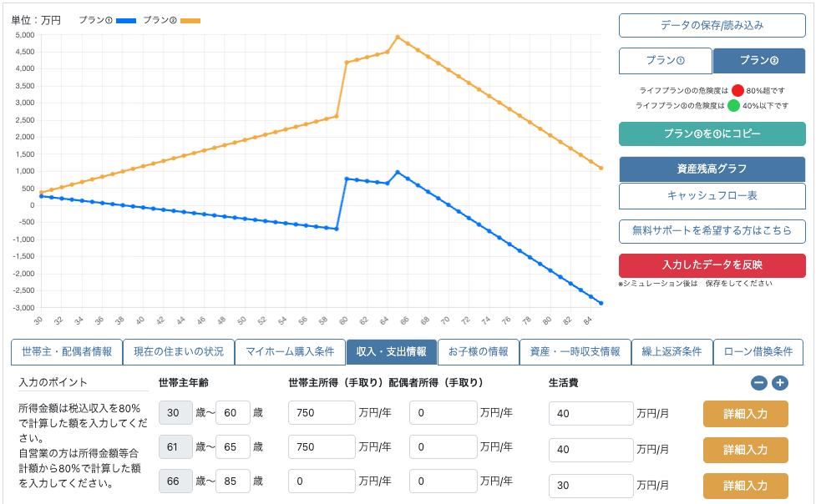Open the データの保存/読み込み dialog
The image size is (816, 504).
pyautogui.click(x=712, y=25)
